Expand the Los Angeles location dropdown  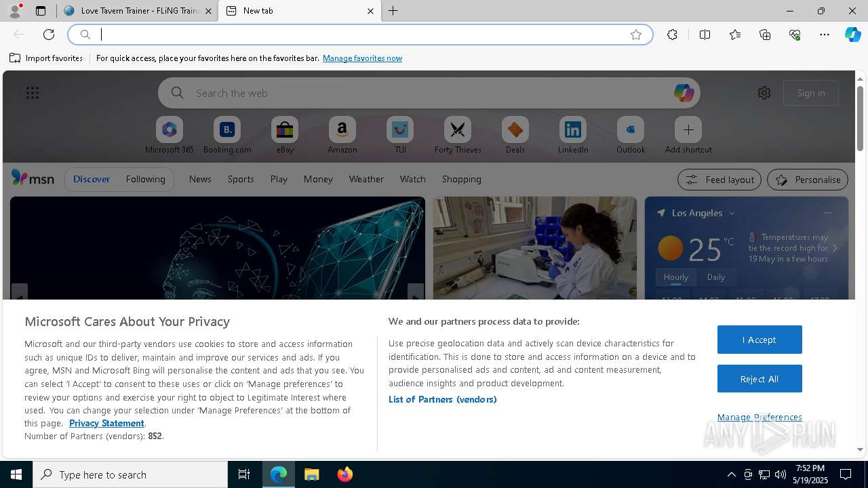[x=732, y=213]
